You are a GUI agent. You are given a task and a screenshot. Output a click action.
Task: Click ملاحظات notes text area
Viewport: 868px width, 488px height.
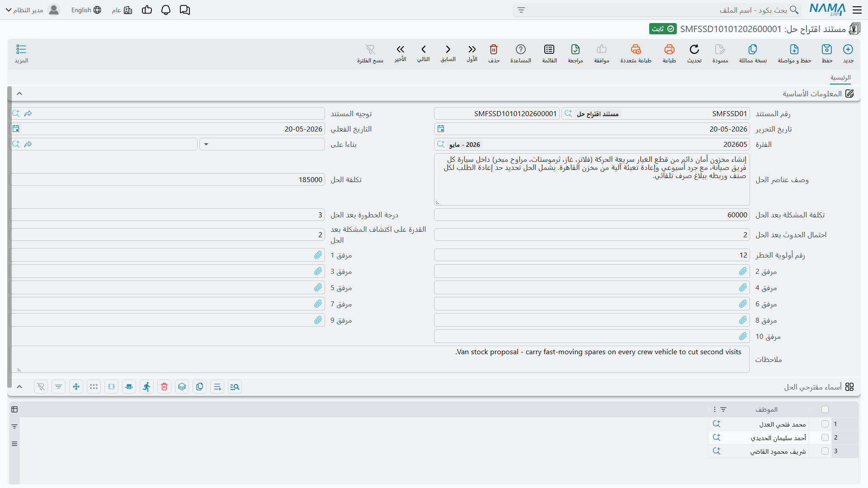pos(380,359)
